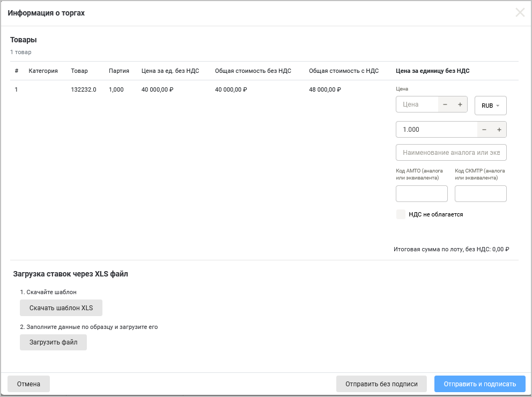Decrease the price with minus button
Viewport: 532px width, 397px height.
(445, 104)
